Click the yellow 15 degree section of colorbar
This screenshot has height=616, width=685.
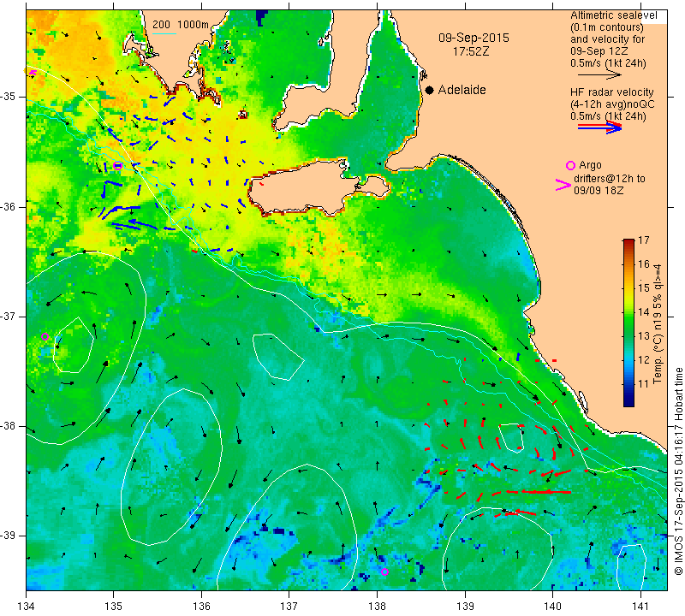(628, 288)
